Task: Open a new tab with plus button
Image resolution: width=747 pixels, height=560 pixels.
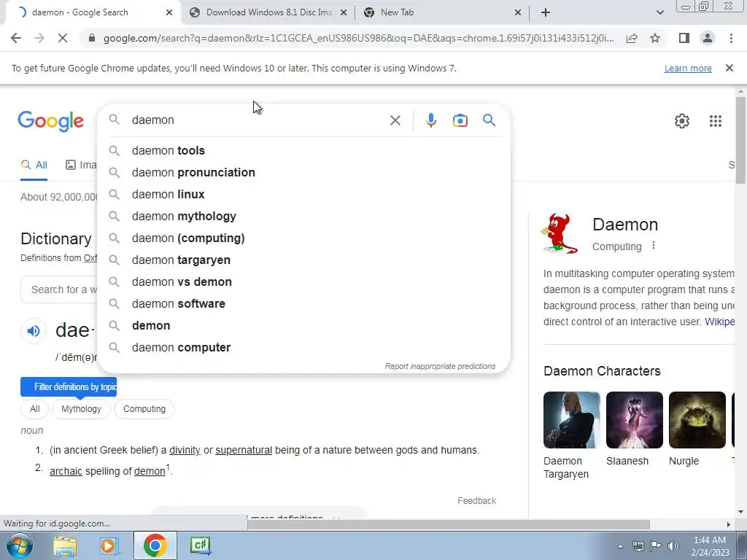Action: (x=546, y=12)
